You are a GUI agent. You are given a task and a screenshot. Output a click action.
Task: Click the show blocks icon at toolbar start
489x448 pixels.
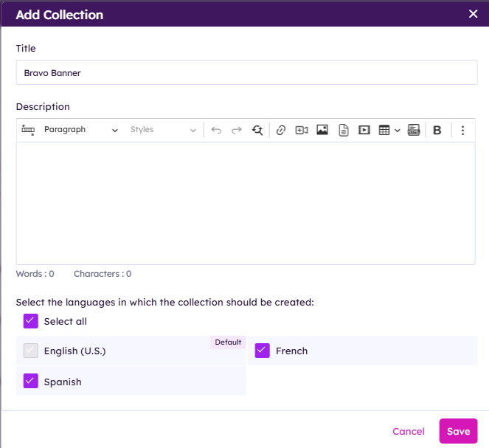pyautogui.click(x=28, y=130)
